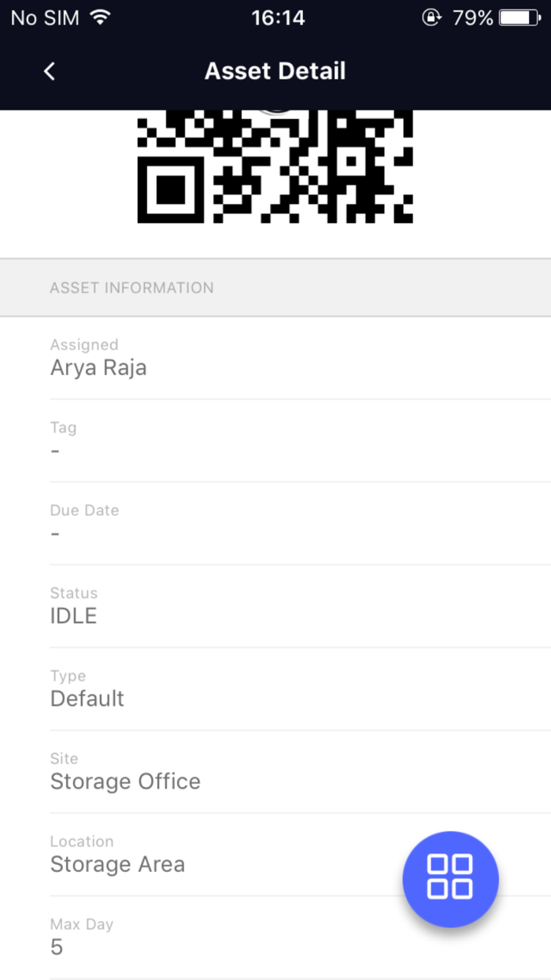Tap the battery indicator
This screenshot has width=551, height=980.
pos(521,17)
